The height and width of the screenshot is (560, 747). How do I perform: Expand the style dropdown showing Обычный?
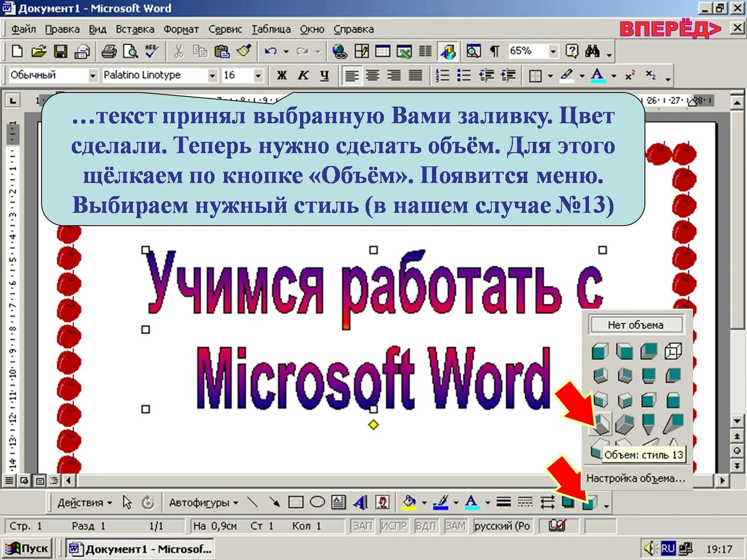coord(93,75)
